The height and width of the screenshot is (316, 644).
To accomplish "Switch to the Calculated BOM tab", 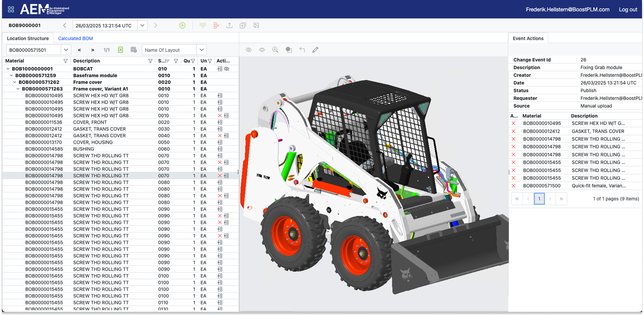I will (76, 39).
